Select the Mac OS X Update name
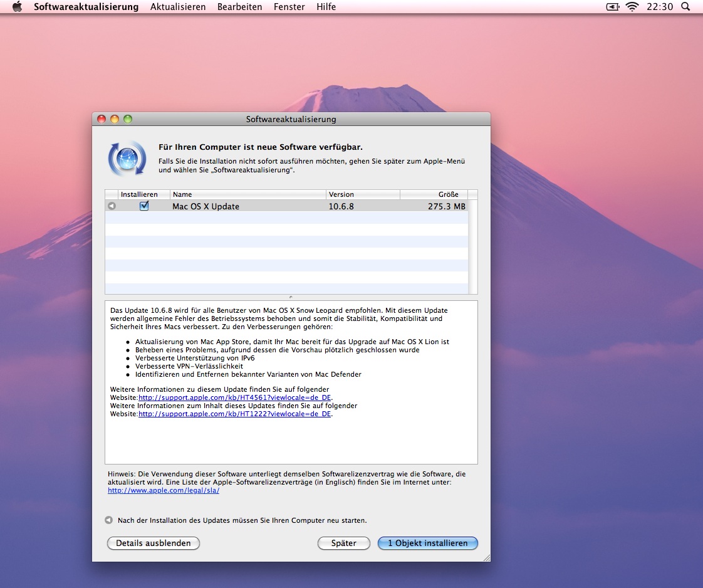Viewport: 703px width, 588px height. click(x=206, y=206)
